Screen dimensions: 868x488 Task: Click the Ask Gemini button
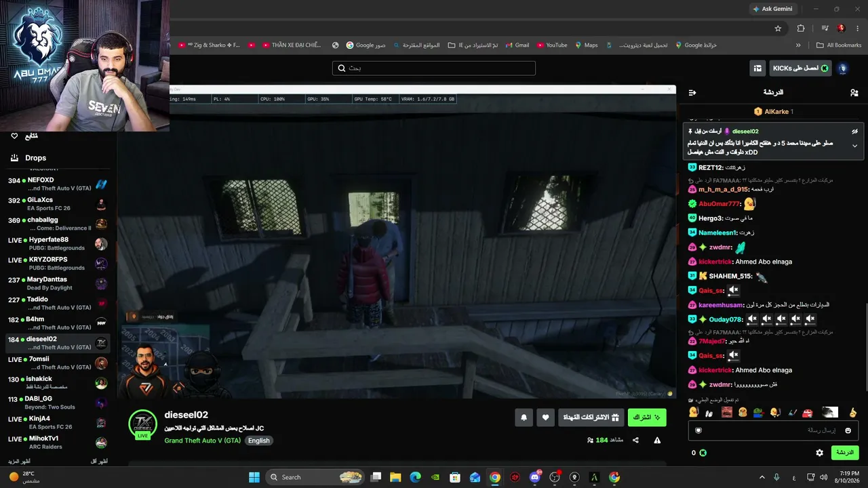pyautogui.click(x=772, y=9)
